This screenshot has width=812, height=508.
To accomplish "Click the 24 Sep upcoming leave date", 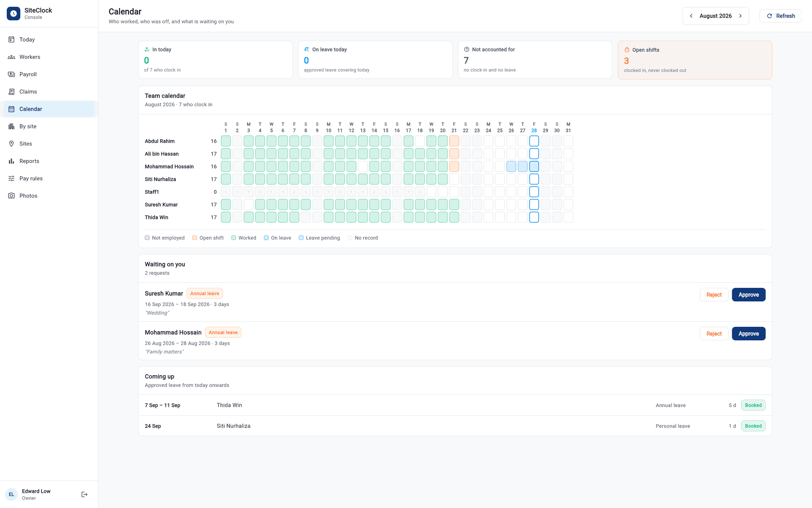I will pyautogui.click(x=153, y=426).
